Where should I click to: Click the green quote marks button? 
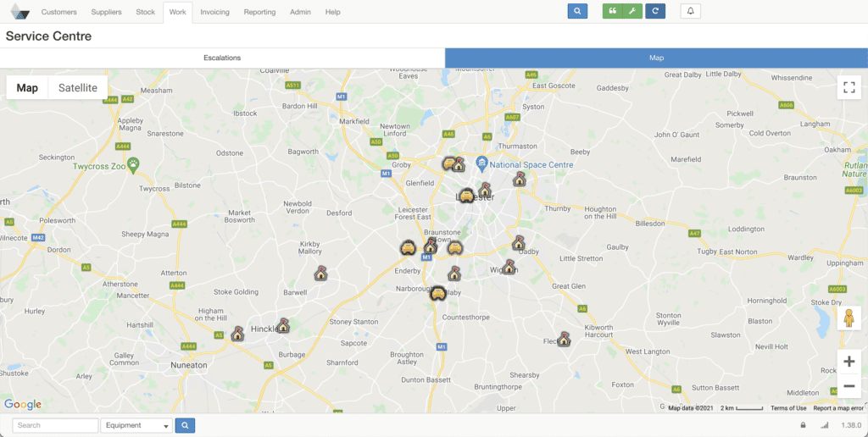612,11
